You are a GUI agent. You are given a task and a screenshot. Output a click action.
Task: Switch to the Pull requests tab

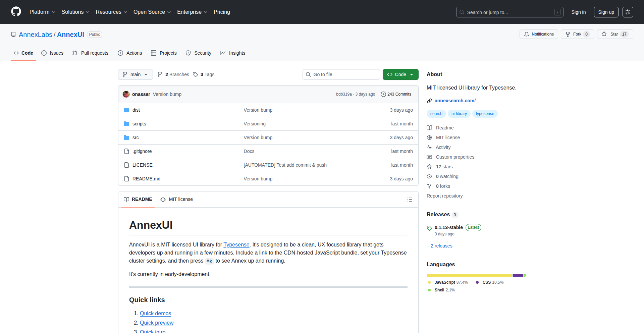(x=90, y=53)
